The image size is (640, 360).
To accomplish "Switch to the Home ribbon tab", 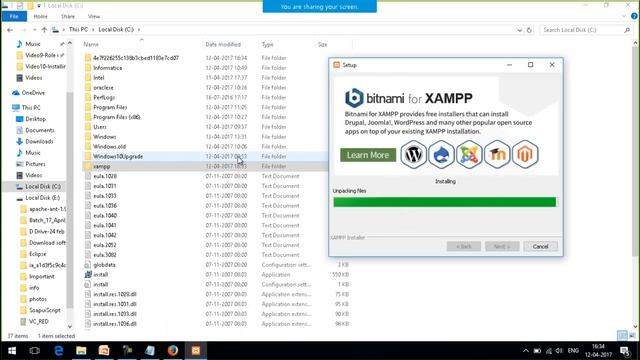I will coord(40,16).
